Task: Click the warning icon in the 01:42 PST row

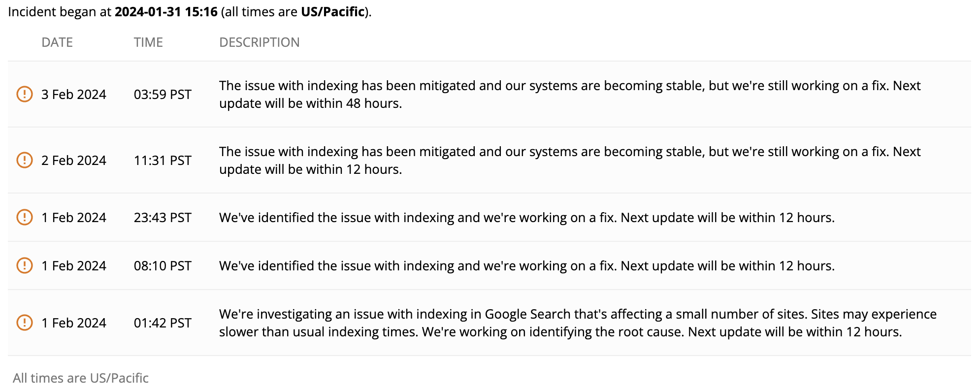Action: 24,323
